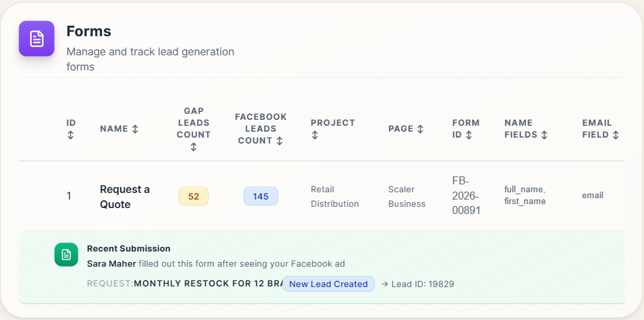Sort by Facebook Leads Count column
Image resolution: width=644 pixels, height=320 pixels.
[x=260, y=128]
